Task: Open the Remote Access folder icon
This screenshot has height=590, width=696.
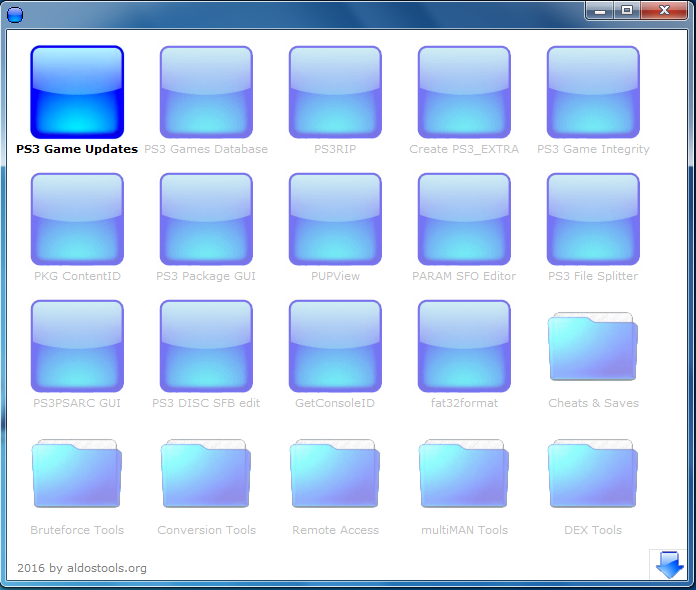Action: (x=335, y=473)
